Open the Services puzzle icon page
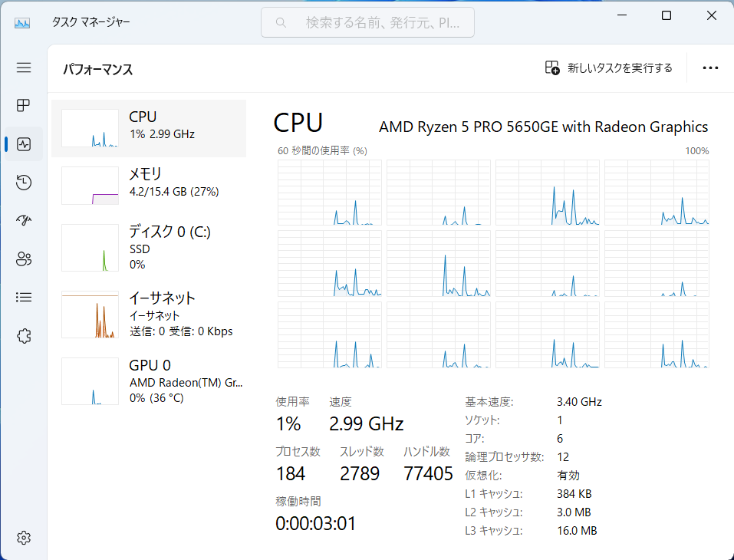The width and height of the screenshot is (734, 560). coord(24,336)
